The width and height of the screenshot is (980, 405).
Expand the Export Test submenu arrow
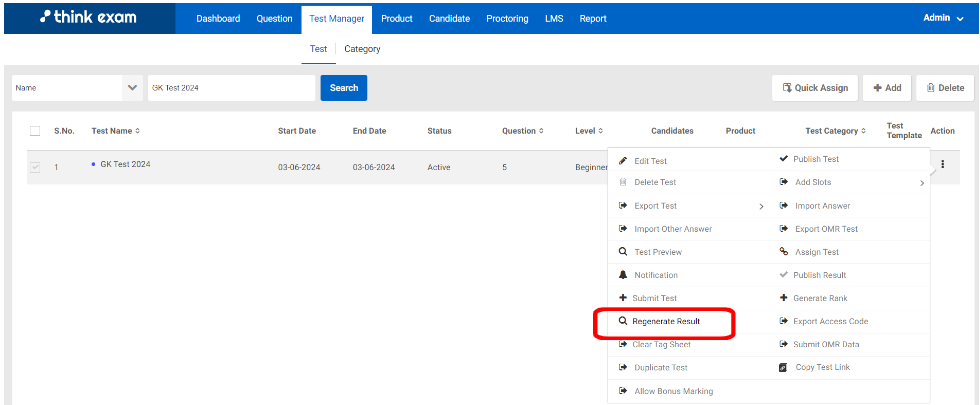tap(761, 206)
